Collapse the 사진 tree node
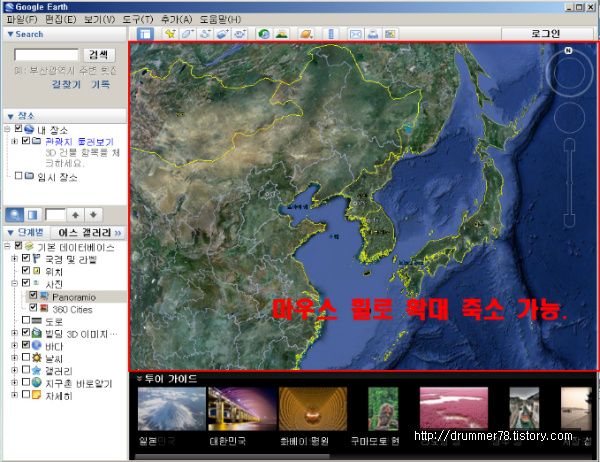 tap(15, 284)
